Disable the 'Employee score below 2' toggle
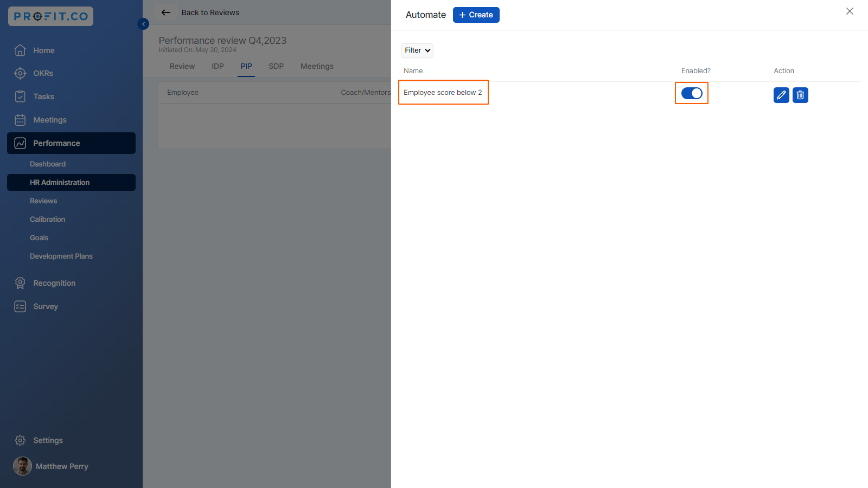Screen dimensions: 868x488 (x=692, y=93)
